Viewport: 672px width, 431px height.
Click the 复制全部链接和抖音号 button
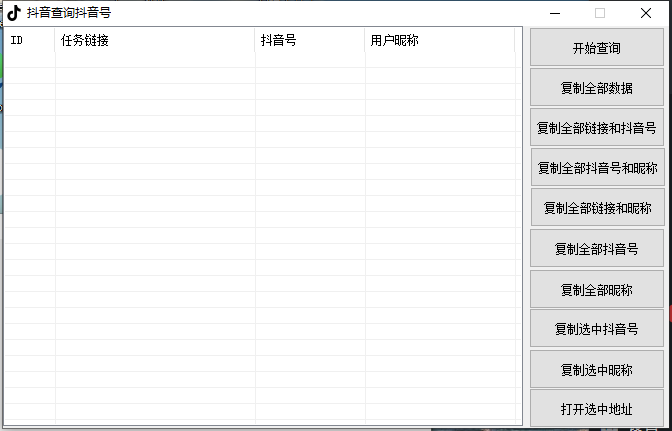pyautogui.click(x=596, y=128)
